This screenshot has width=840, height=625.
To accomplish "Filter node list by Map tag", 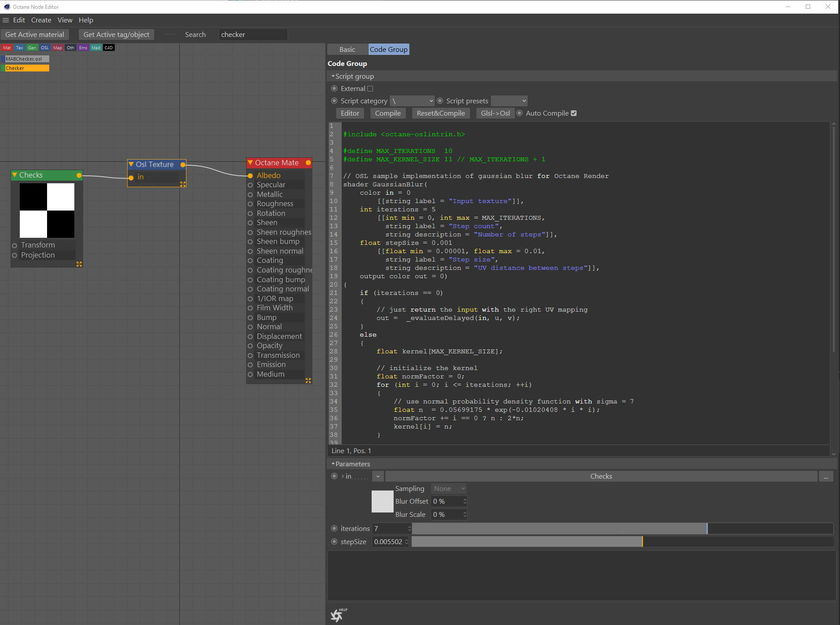I will [58, 47].
